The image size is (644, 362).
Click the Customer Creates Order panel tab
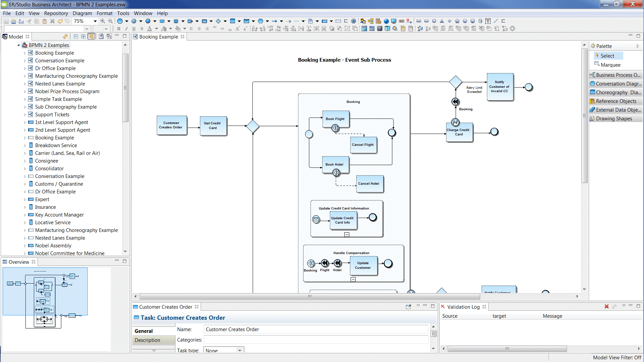point(165,307)
